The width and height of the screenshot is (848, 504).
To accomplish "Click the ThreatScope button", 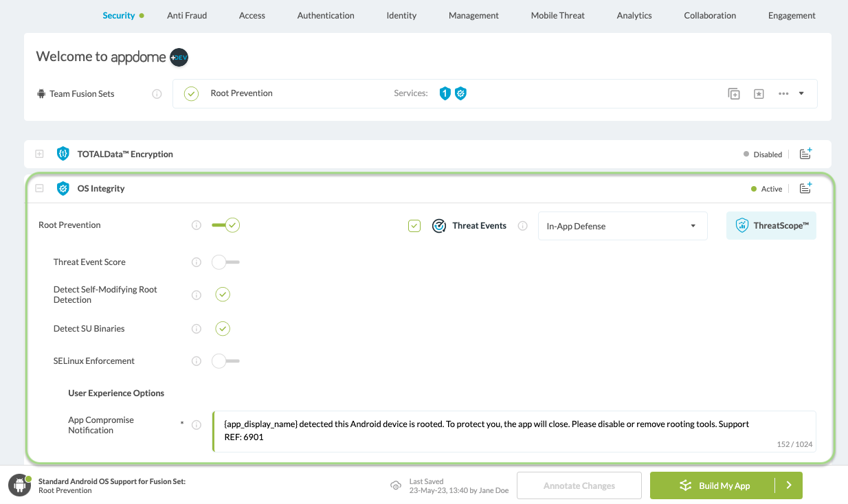I will 771,225.
